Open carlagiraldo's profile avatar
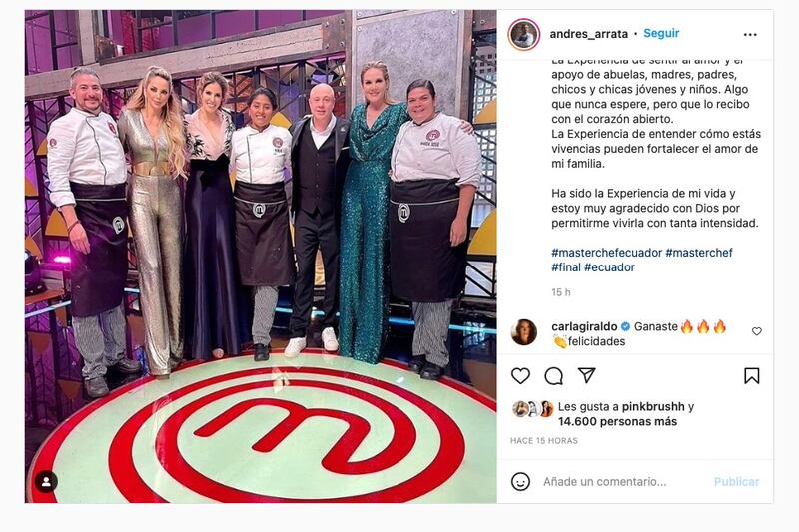The height and width of the screenshot is (532, 799). pyautogui.click(x=523, y=332)
